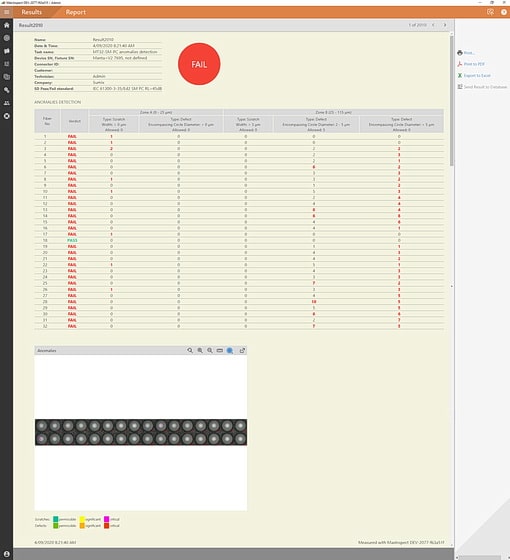
Task: Select fit-width icon in Anomalies toolbar
Action: [x=220, y=351]
